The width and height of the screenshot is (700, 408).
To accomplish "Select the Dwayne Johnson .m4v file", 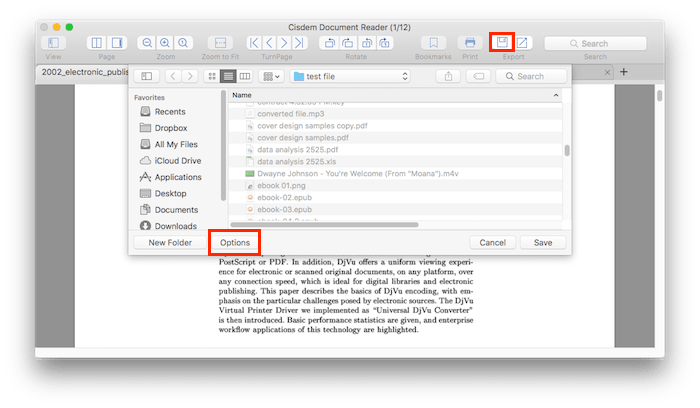I will click(x=395, y=174).
